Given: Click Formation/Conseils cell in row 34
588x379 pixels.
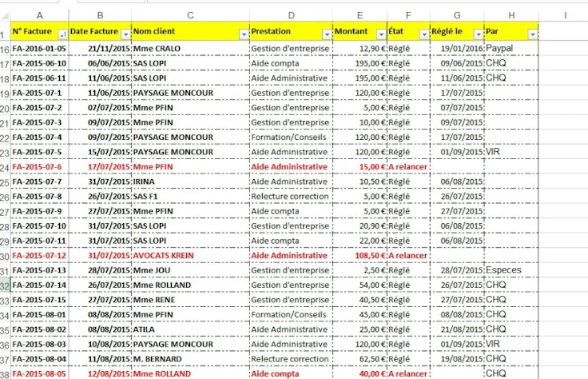Looking at the screenshot, I should 291,314.
